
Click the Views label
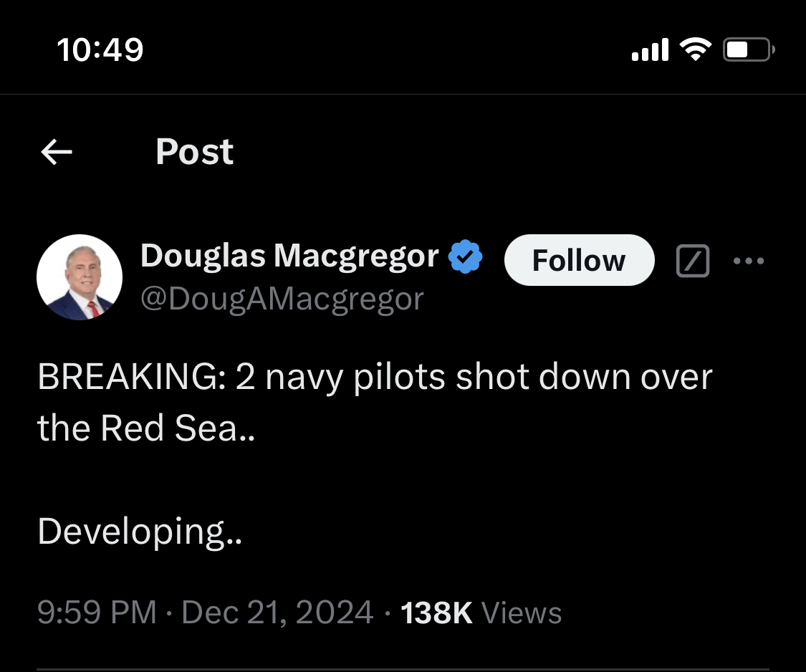[522, 613]
